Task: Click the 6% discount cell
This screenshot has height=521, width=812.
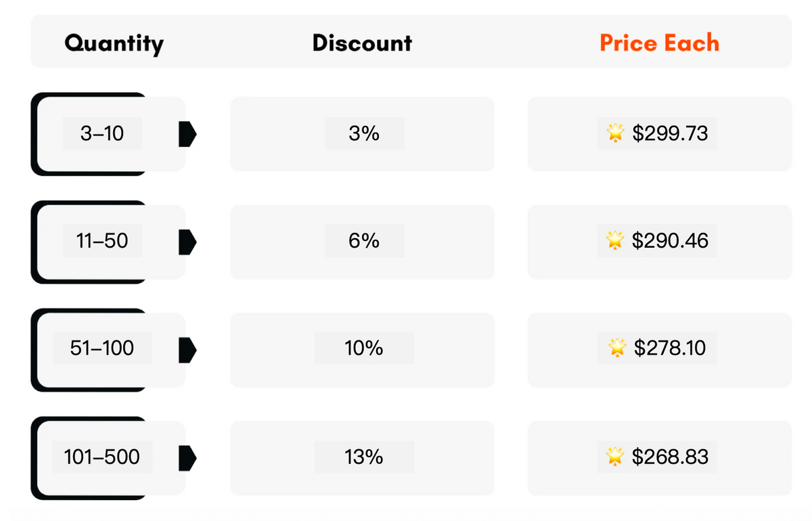Action: click(364, 241)
